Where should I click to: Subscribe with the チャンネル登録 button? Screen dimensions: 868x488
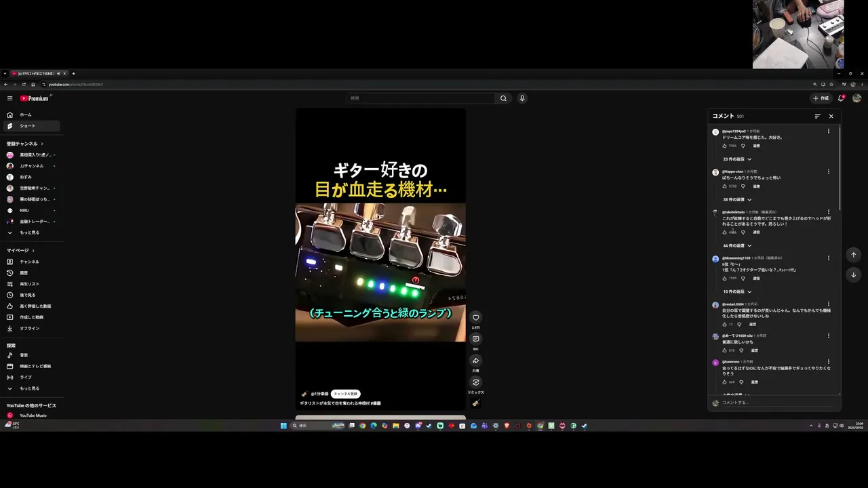[x=345, y=394]
